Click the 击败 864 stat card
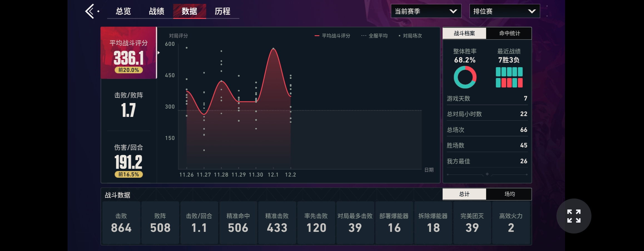 (121, 223)
